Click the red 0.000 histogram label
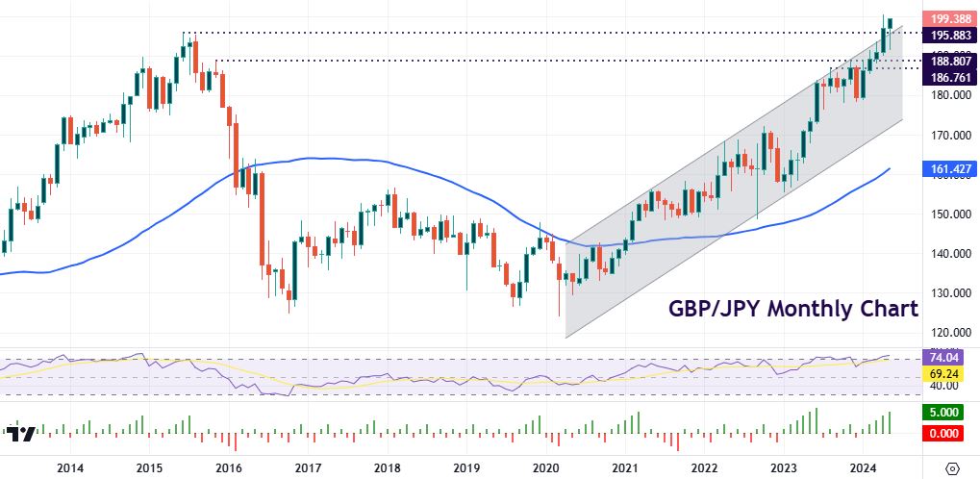This screenshot has height=479, width=980. click(947, 434)
